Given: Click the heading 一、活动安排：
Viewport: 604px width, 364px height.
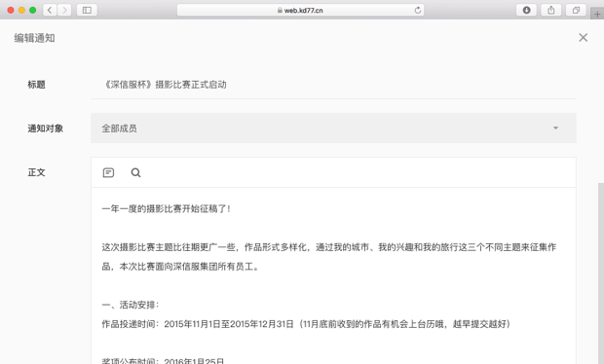Looking at the screenshot, I should pyautogui.click(x=131, y=306).
